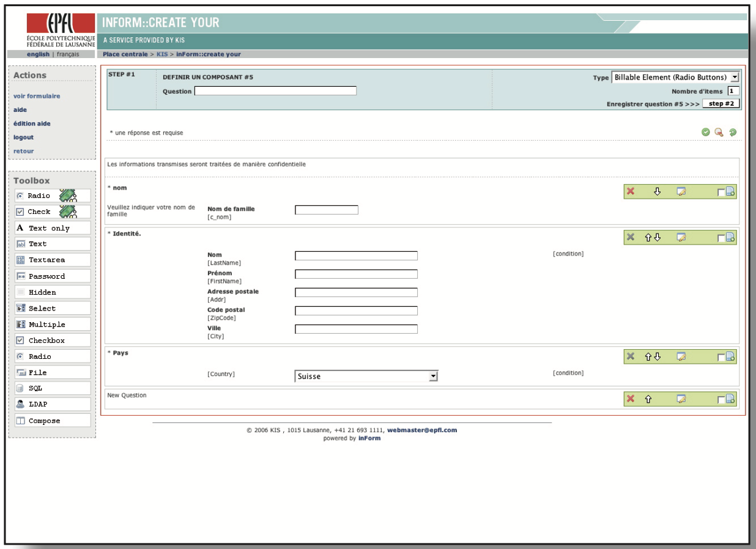Viewport: 756px width, 549px height.
Task: Tick the checkbox in the 'Pays' row
Action: click(x=721, y=356)
